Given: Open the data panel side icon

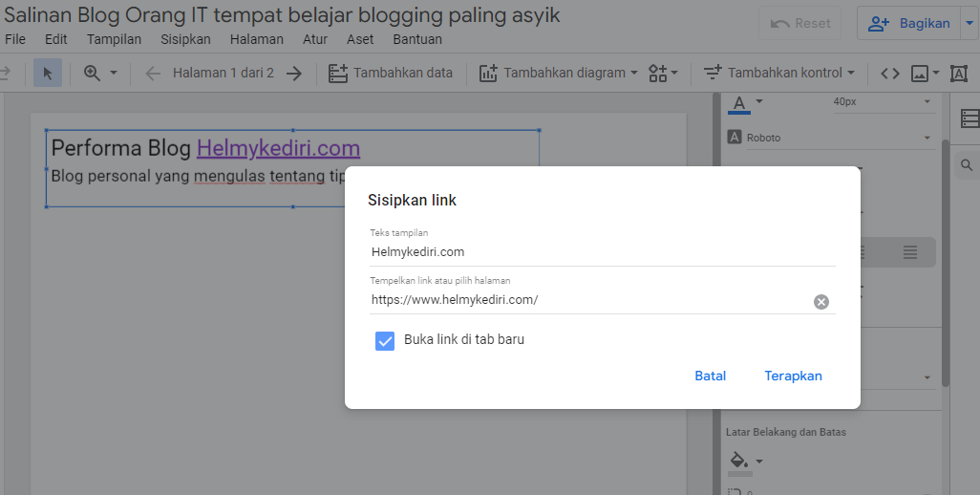Looking at the screenshot, I should click(969, 118).
